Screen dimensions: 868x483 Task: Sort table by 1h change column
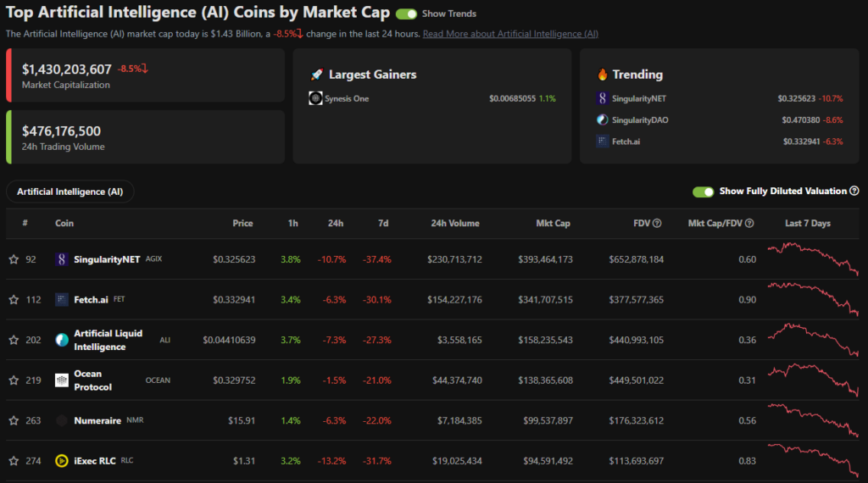(292, 223)
